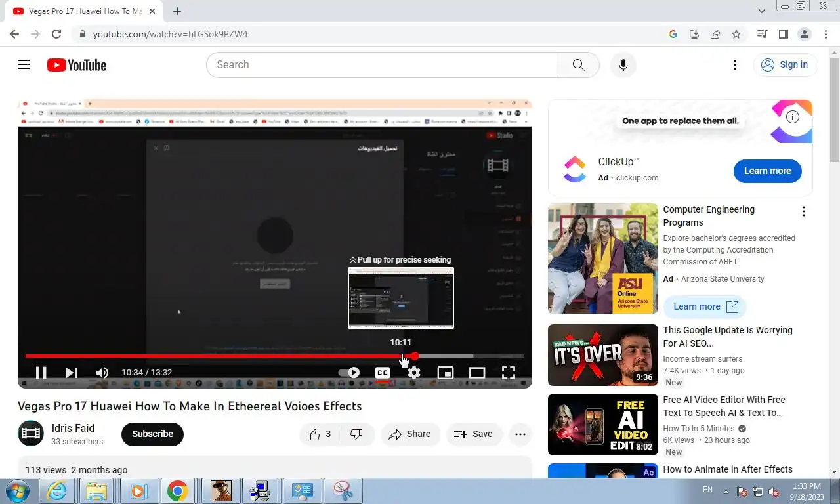
Task: Open the ClickUp ad info icon
Action: 793,117
